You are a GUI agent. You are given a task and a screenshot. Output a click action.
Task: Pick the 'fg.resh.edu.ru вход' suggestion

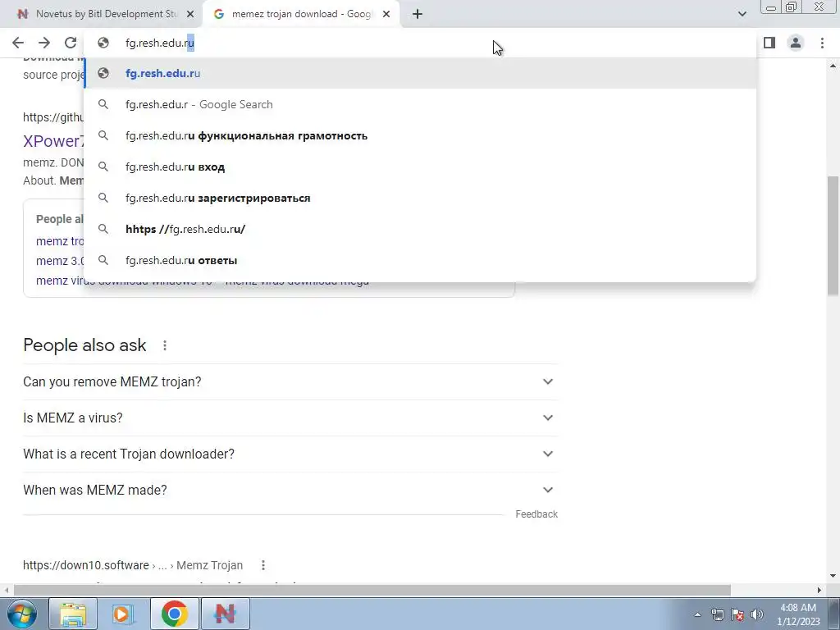[421, 167]
